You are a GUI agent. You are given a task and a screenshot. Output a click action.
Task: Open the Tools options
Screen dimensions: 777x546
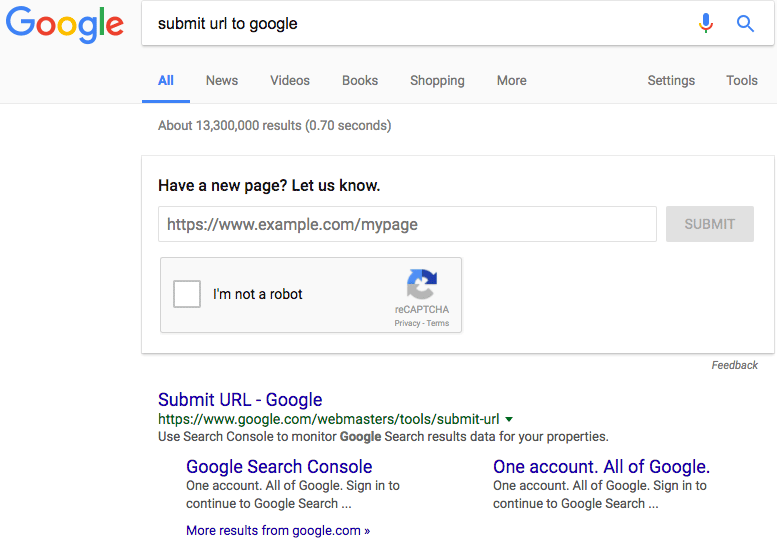pyautogui.click(x=742, y=81)
